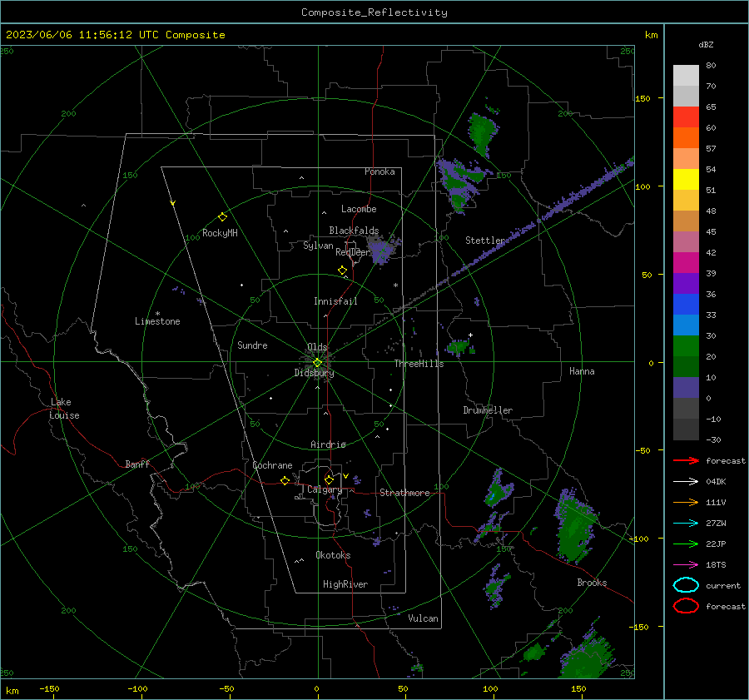Click the red forecast ellipse icon
This screenshot has height=700, width=749.
click(x=686, y=606)
